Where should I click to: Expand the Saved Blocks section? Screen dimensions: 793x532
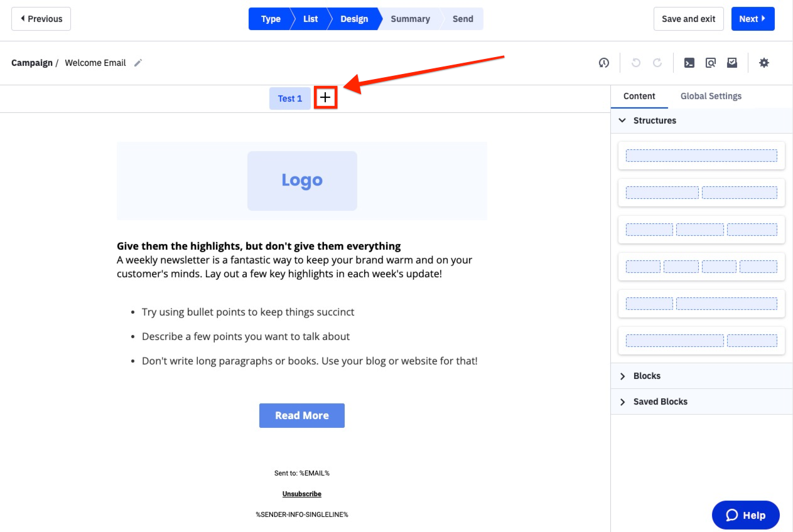660,402
